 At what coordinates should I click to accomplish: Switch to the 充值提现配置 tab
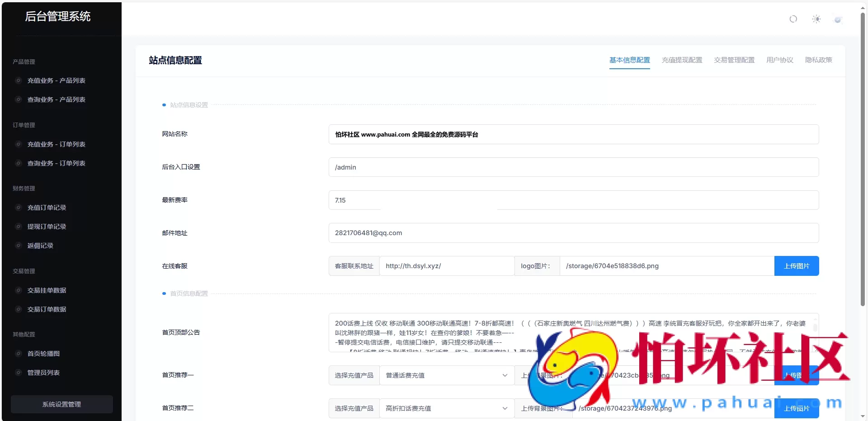click(x=682, y=60)
